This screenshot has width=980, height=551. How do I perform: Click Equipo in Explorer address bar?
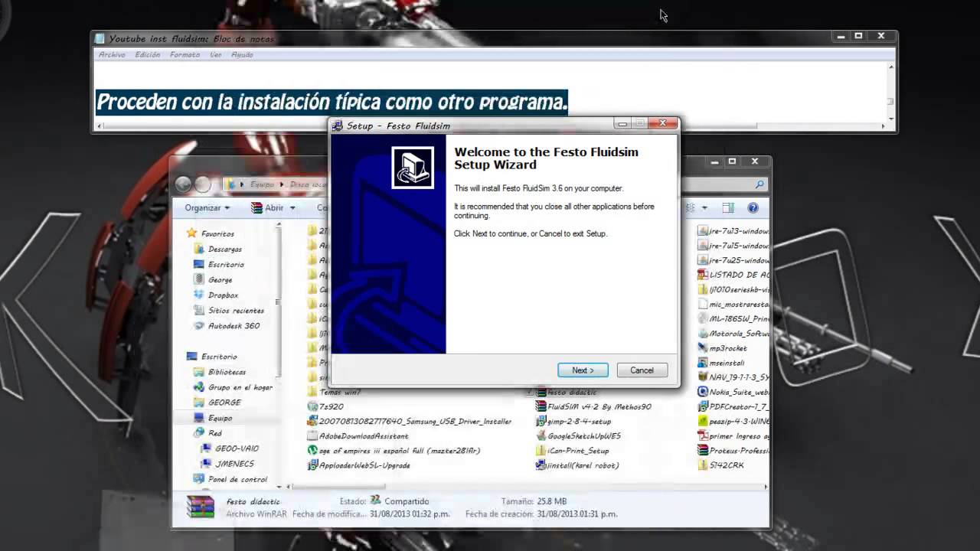[x=262, y=184]
